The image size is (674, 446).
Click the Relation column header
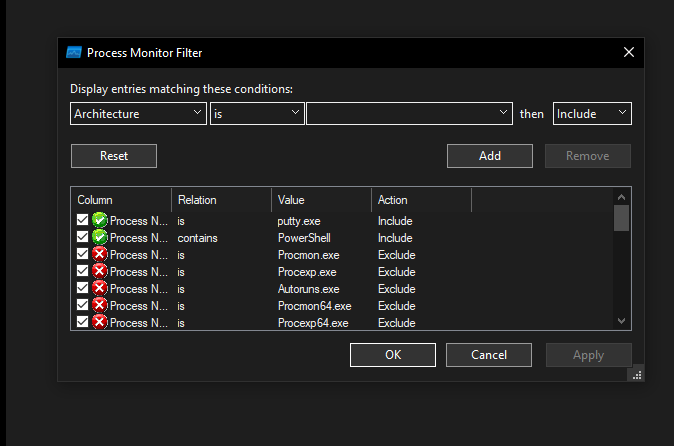point(221,200)
